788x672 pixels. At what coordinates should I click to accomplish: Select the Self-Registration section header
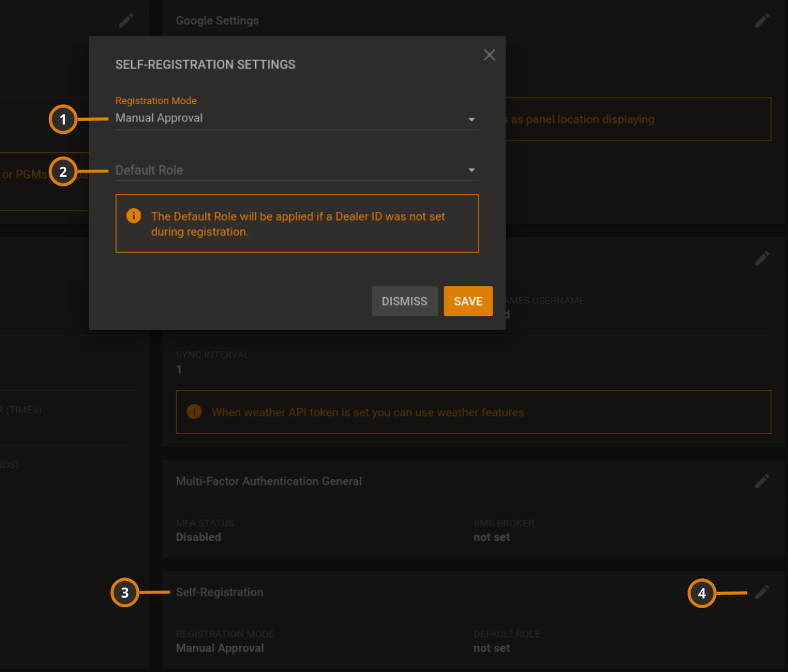pyautogui.click(x=219, y=592)
